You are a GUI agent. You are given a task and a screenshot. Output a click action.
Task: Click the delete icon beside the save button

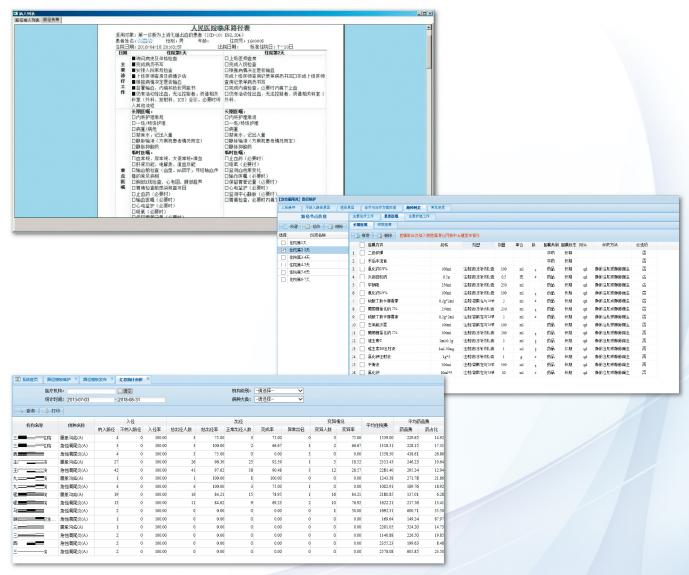click(381, 236)
